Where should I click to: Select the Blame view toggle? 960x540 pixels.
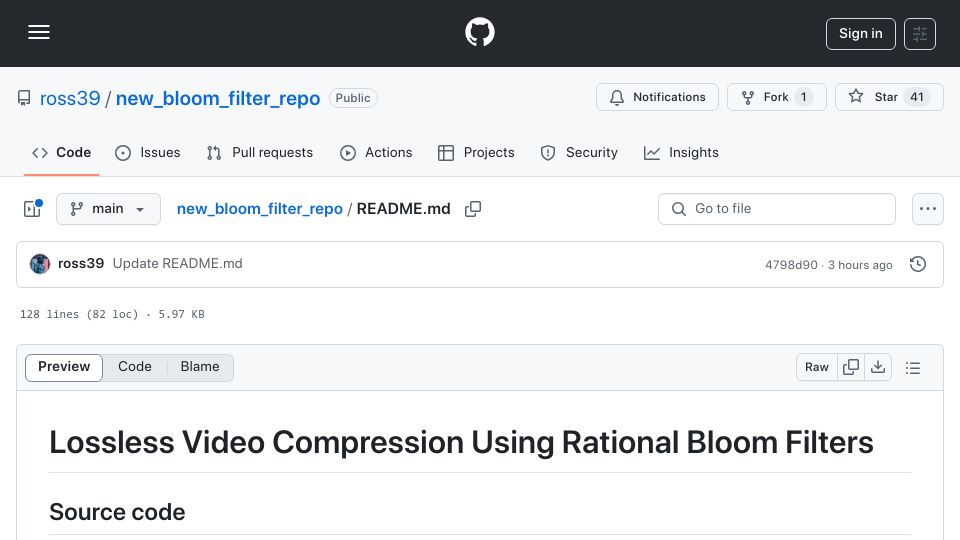point(200,367)
